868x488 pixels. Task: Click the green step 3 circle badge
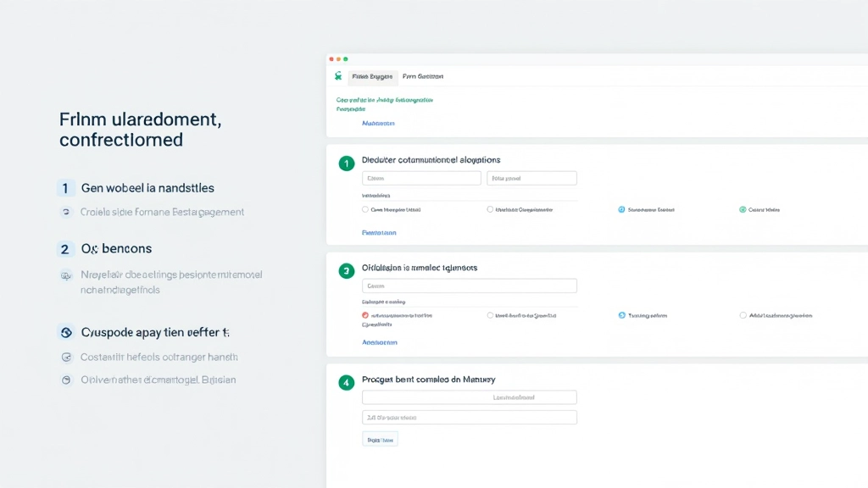346,271
